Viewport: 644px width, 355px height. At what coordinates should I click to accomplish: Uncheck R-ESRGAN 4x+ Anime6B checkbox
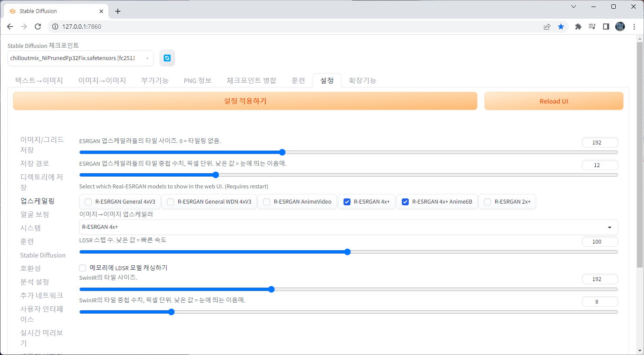(405, 202)
